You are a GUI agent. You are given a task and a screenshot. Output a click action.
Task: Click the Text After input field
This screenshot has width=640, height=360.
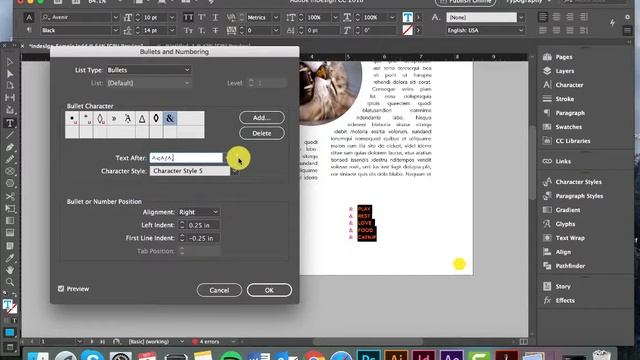(x=186, y=158)
